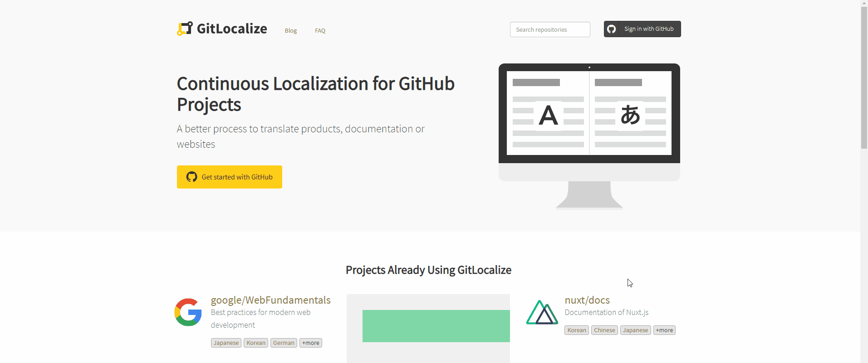Click 'Documentation of Nuxt.js' description
Viewport: 868px width, 363px height.
click(x=607, y=312)
